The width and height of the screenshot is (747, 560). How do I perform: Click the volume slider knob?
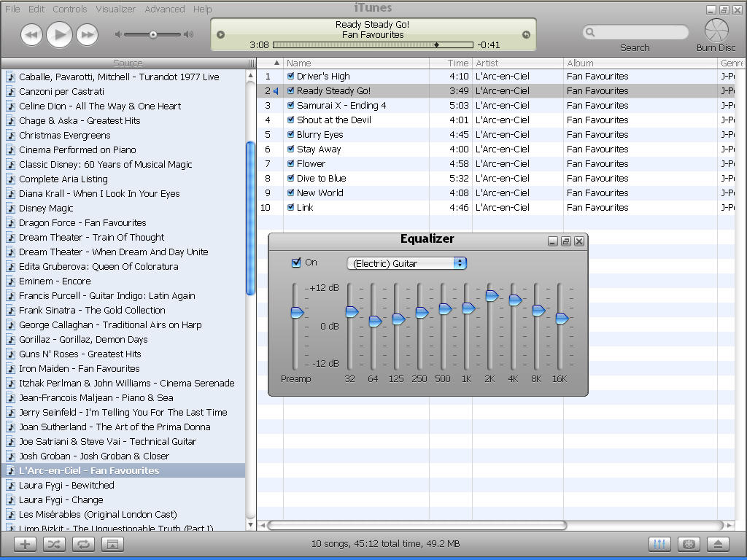point(153,35)
